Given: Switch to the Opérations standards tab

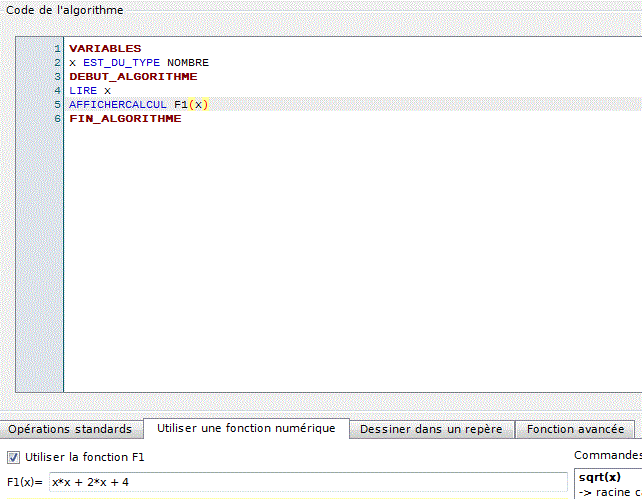Looking at the screenshot, I should click(x=70, y=429).
